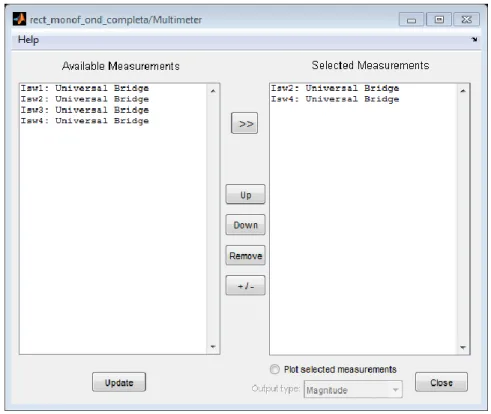Select Isw2: Universal Bridge in Available Measurements
This screenshot has width=491, height=414.
tap(85, 99)
